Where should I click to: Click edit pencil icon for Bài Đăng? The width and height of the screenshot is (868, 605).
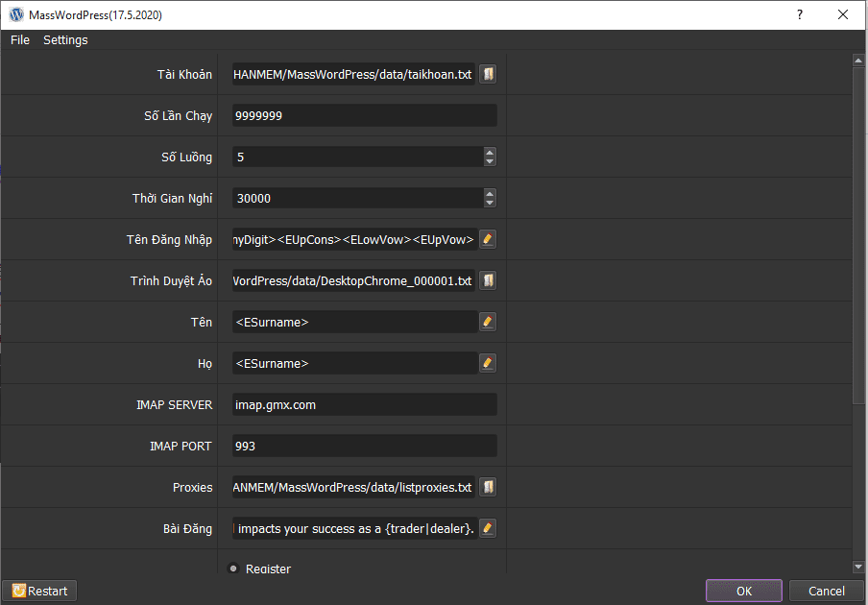point(488,528)
